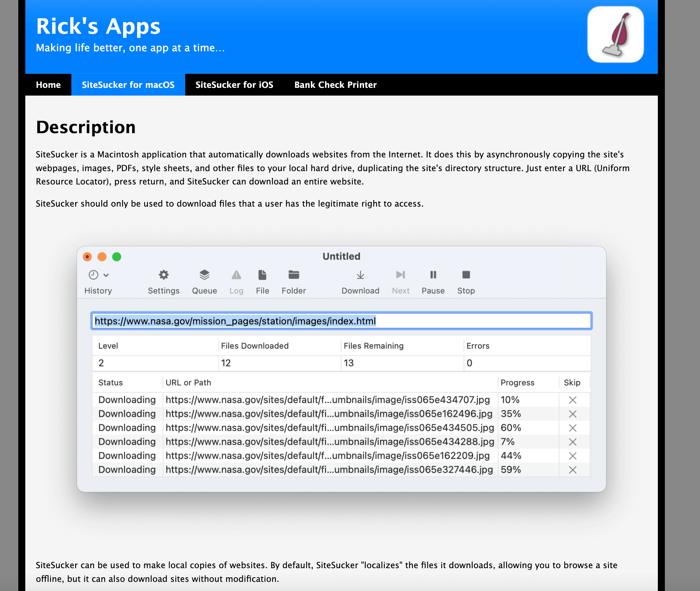Select row URL ending iss065e434288.jpg
This screenshot has width=700, height=591.
pyautogui.click(x=330, y=442)
